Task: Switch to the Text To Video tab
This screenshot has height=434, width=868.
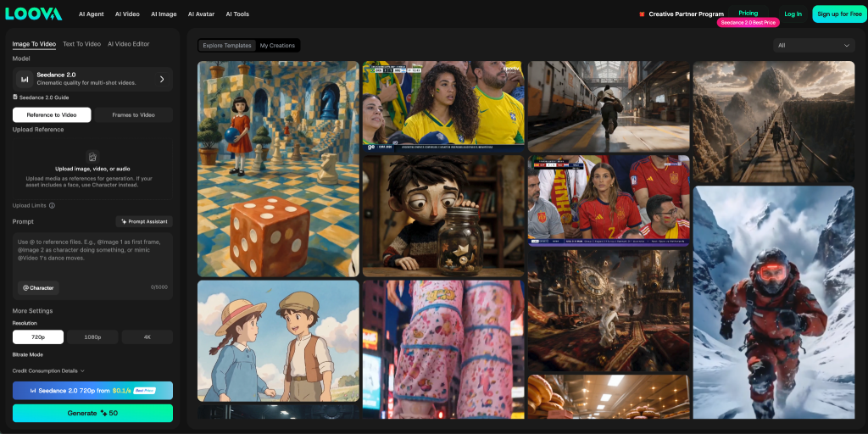Action: [82, 44]
